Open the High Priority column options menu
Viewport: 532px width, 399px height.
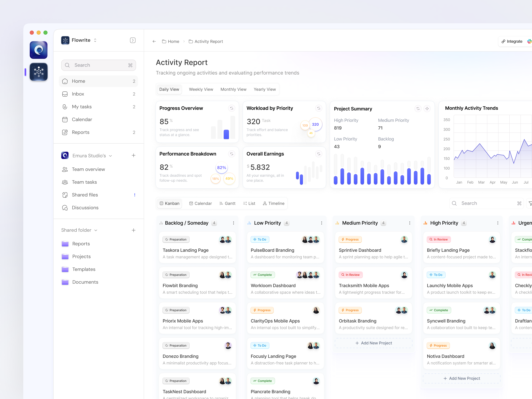point(498,223)
